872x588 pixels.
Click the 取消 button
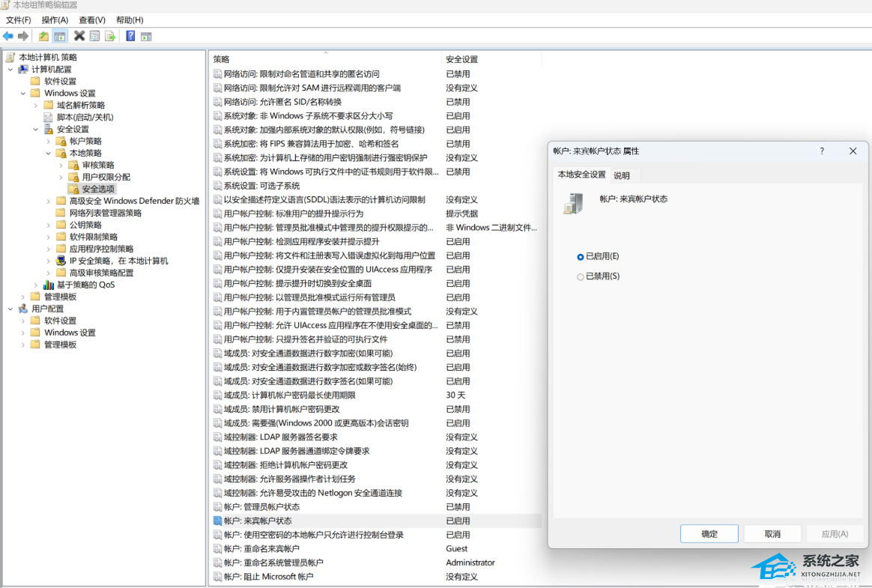(772, 534)
